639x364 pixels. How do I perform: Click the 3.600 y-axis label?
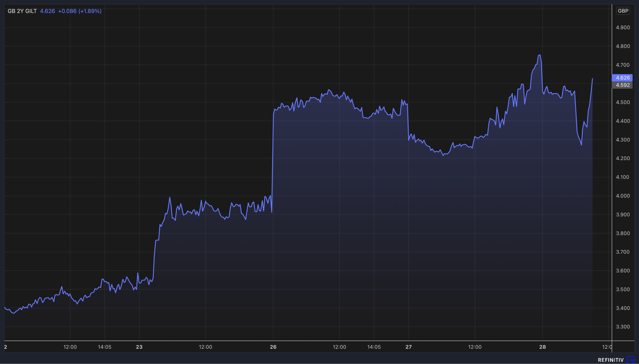pos(623,271)
